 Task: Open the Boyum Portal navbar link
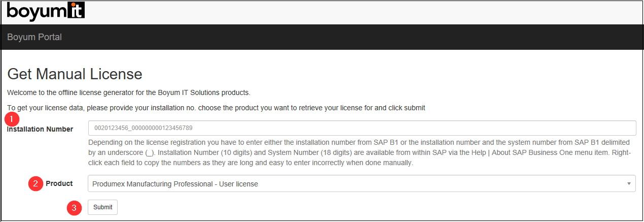[x=34, y=37]
